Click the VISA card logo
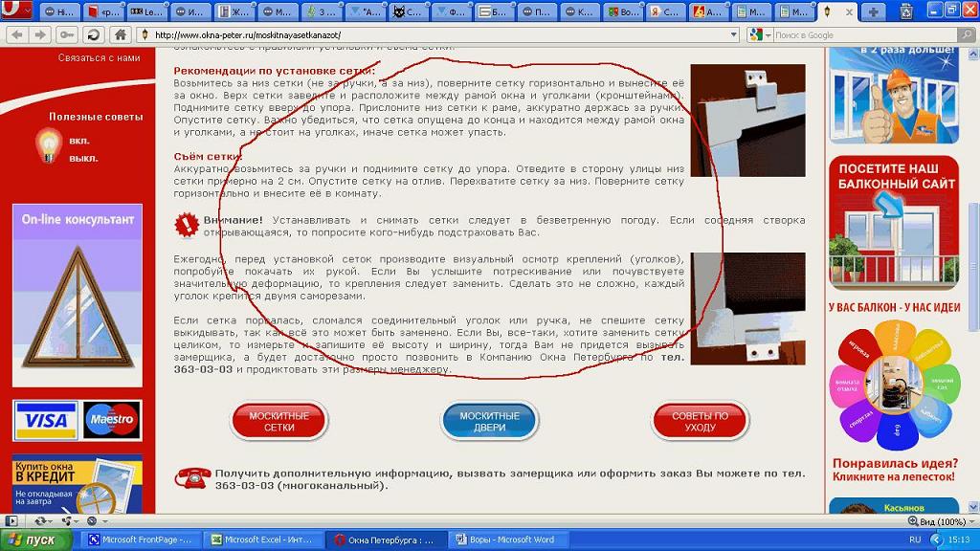Image resolution: width=980 pixels, height=551 pixels. (x=46, y=420)
